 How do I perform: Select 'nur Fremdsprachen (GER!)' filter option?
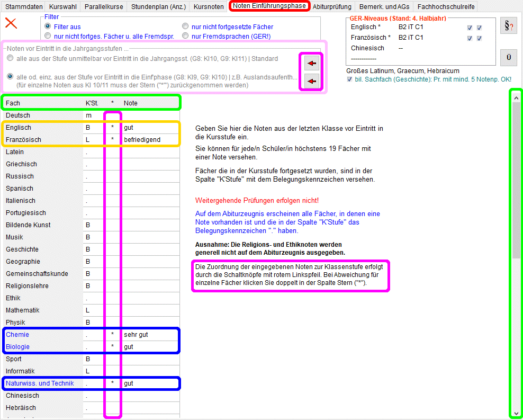coord(185,36)
